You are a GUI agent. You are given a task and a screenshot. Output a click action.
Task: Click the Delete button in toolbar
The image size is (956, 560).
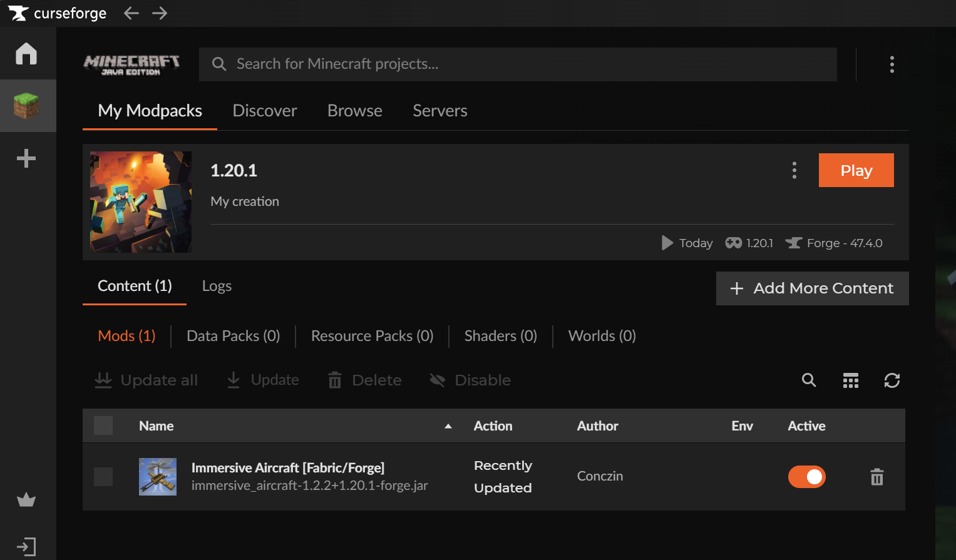(365, 380)
